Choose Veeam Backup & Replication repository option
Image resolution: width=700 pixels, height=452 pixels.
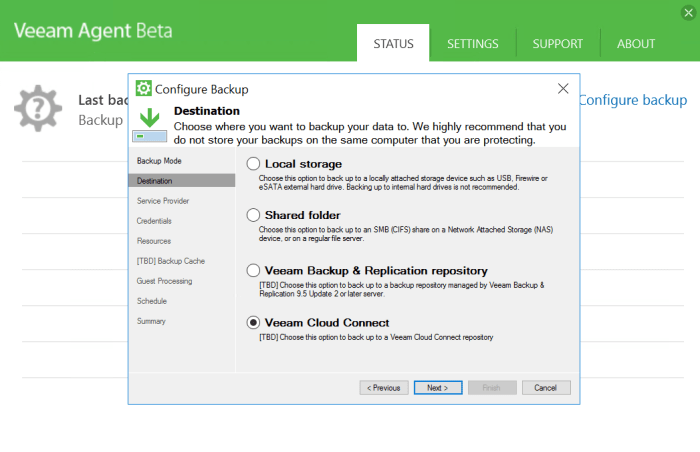pos(253,271)
